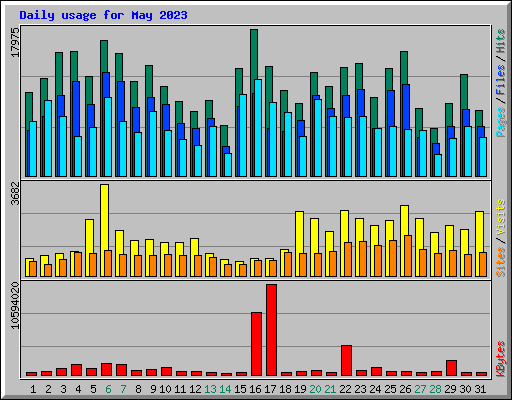512x400 pixels.
Task: Click the cyan pages bar for day 16
Action: 258,128
